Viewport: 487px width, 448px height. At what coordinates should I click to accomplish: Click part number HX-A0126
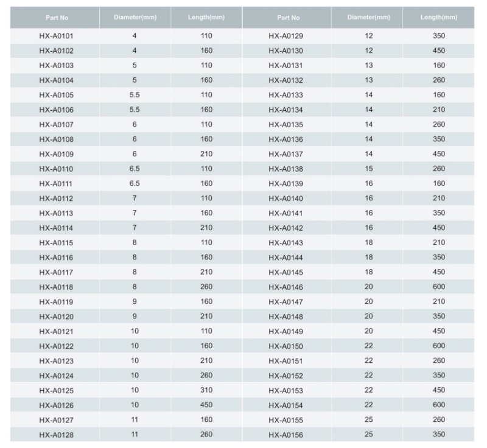tap(56, 405)
